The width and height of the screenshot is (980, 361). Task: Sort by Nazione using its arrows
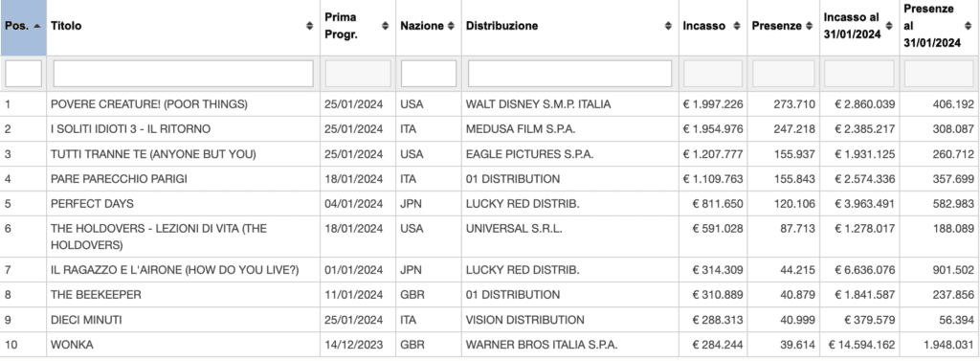tap(451, 26)
